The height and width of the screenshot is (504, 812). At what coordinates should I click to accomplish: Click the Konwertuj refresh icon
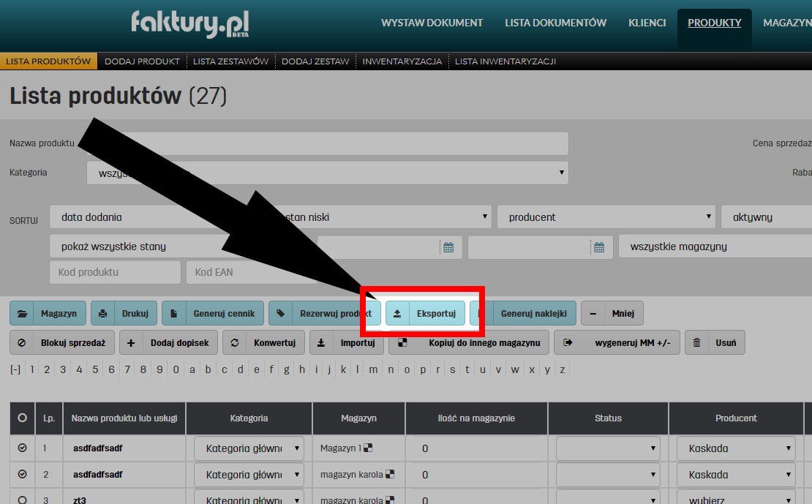(235, 342)
